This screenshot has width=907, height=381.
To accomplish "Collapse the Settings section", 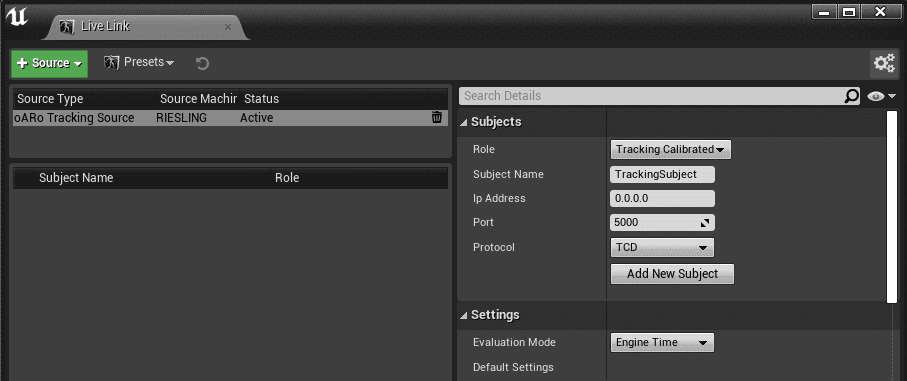I will coord(464,315).
